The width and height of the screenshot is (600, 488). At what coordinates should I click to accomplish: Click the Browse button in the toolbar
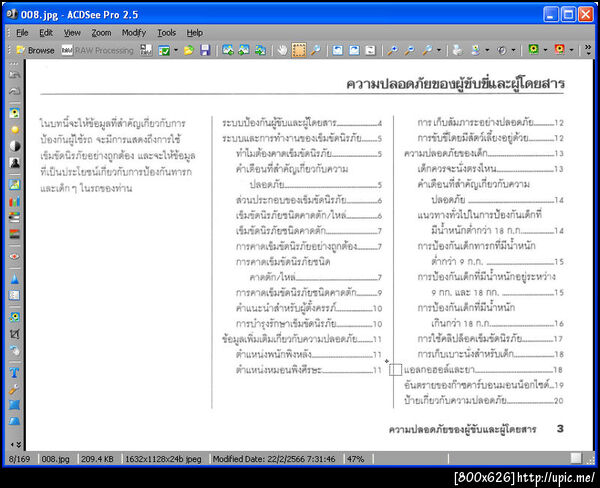(35, 50)
